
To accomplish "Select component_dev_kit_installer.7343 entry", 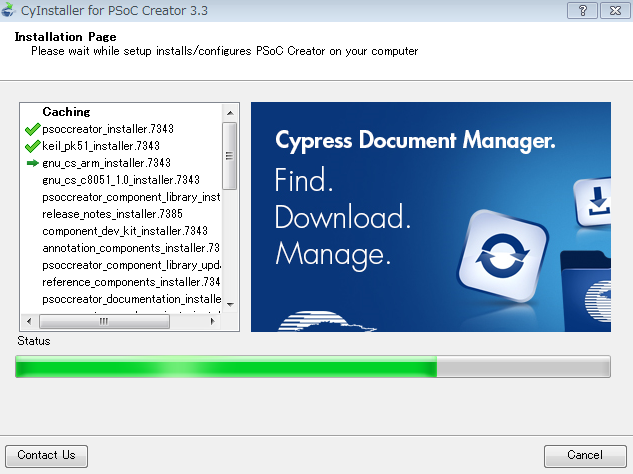I will tap(125, 231).
